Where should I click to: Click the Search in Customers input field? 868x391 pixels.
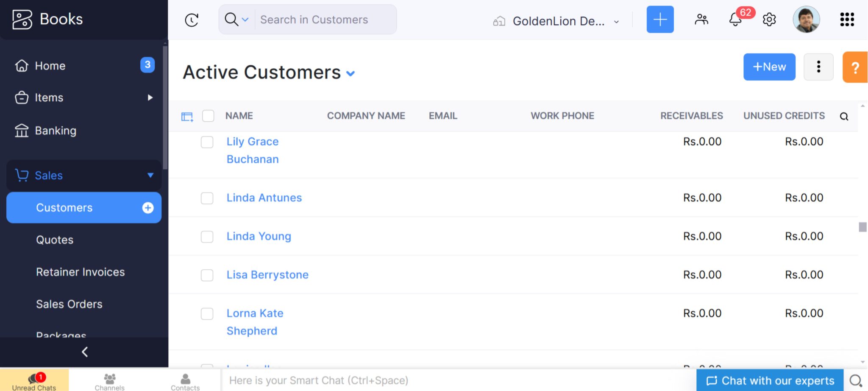tap(325, 20)
